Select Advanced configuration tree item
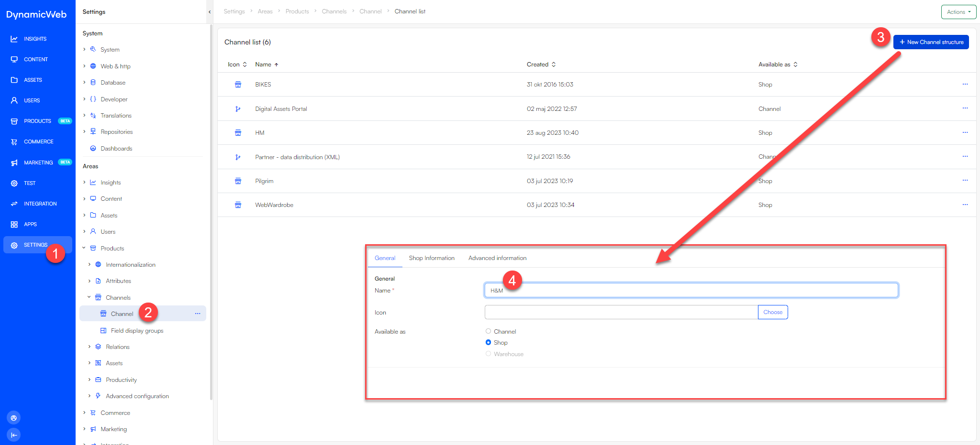 pyautogui.click(x=137, y=396)
